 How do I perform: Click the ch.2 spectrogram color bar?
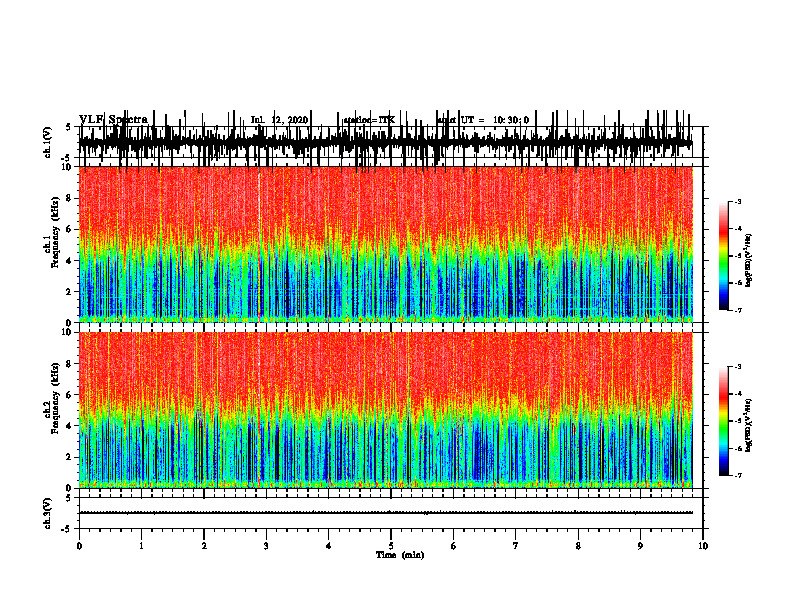tap(724, 421)
